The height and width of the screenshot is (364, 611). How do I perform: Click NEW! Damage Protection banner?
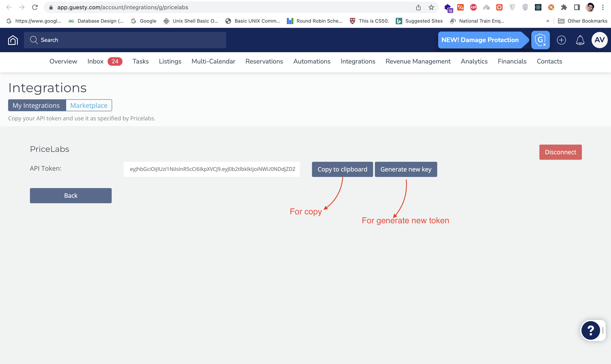[x=483, y=40]
